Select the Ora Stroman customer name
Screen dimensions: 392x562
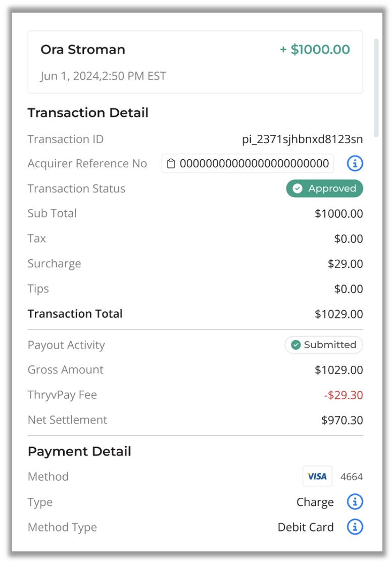(83, 50)
